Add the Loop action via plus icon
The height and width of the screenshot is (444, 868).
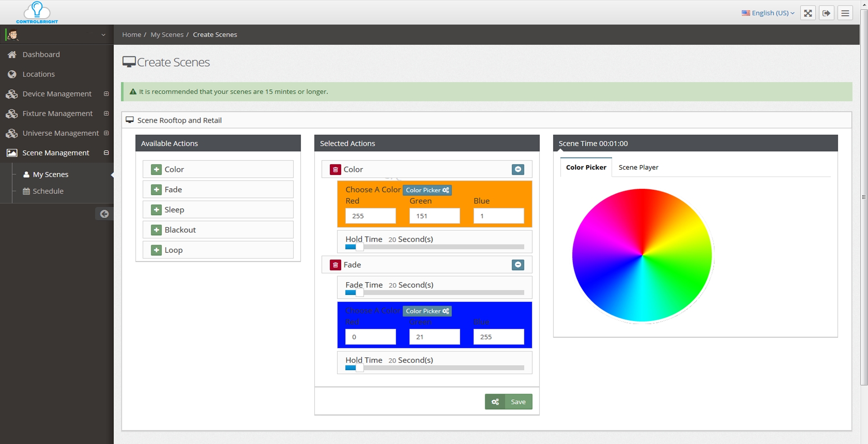(x=157, y=249)
